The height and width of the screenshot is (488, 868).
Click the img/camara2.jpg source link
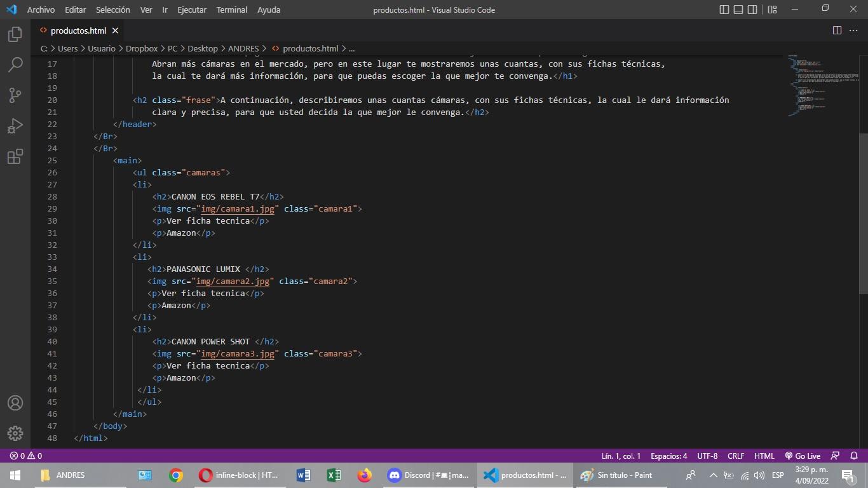coord(233,281)
